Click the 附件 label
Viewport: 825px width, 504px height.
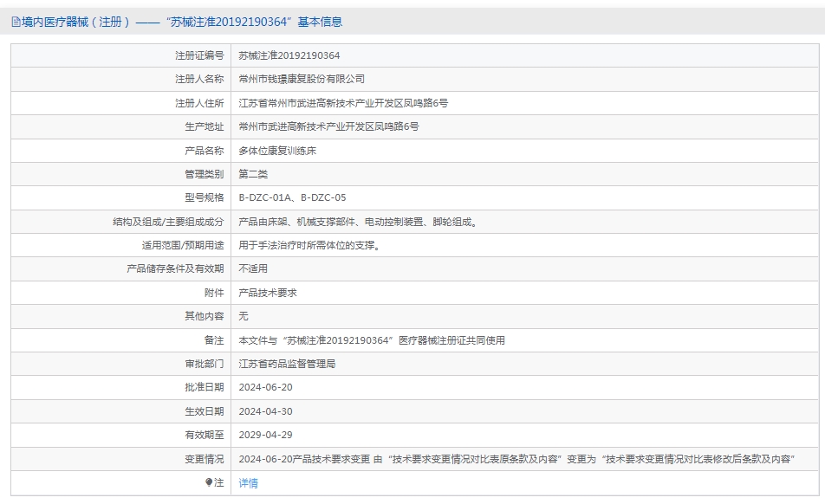tap(214, 293)
